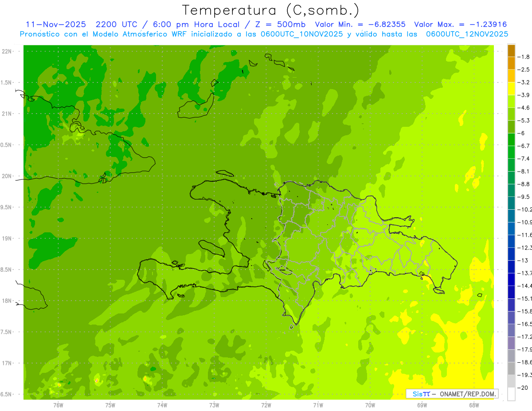Pick the white swatch below -20
This screenshot has width=532, height=411.
512,394
